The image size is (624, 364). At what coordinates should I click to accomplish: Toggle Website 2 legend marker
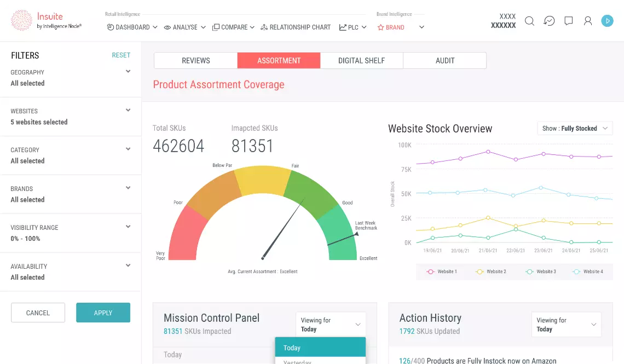click(x=479, y=271)
